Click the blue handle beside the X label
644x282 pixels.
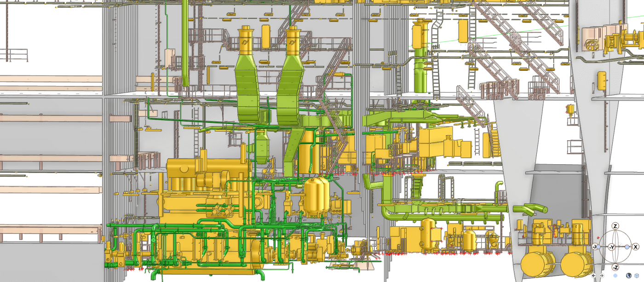627,247
